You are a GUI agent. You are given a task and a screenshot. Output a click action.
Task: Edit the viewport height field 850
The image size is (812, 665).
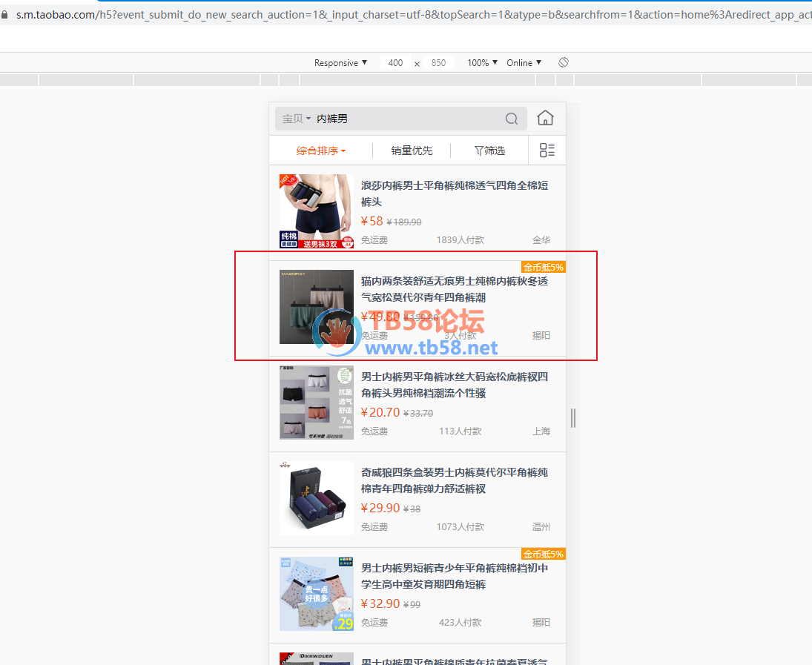click(x=438, y=63)
